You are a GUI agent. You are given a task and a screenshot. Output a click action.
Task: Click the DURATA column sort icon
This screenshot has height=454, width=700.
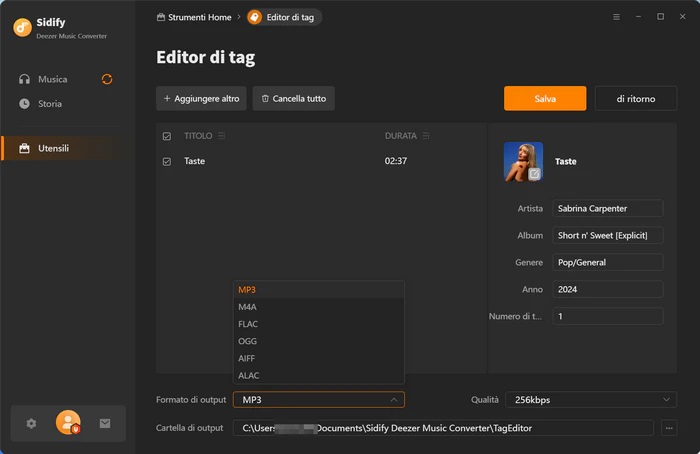pos(426,136)
